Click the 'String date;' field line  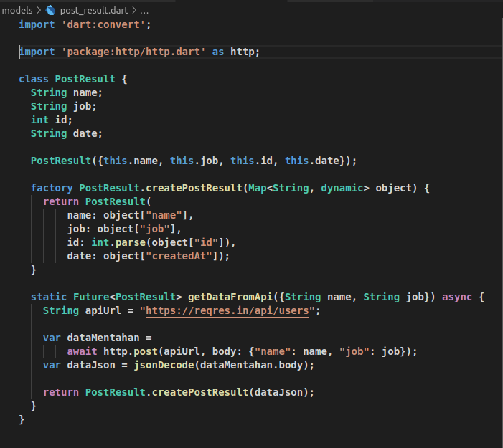67,133
